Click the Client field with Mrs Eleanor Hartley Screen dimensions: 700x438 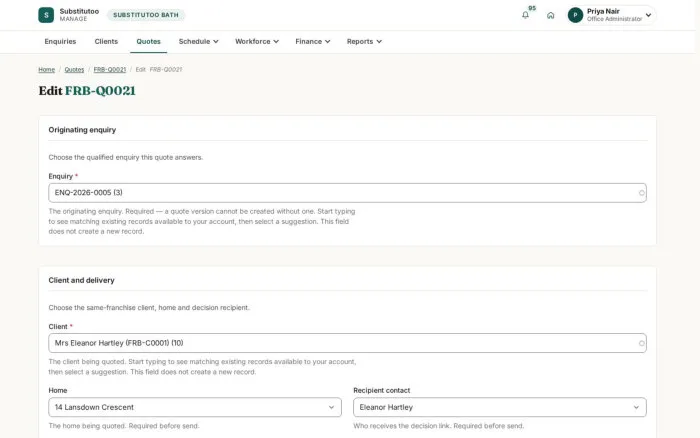347,343
